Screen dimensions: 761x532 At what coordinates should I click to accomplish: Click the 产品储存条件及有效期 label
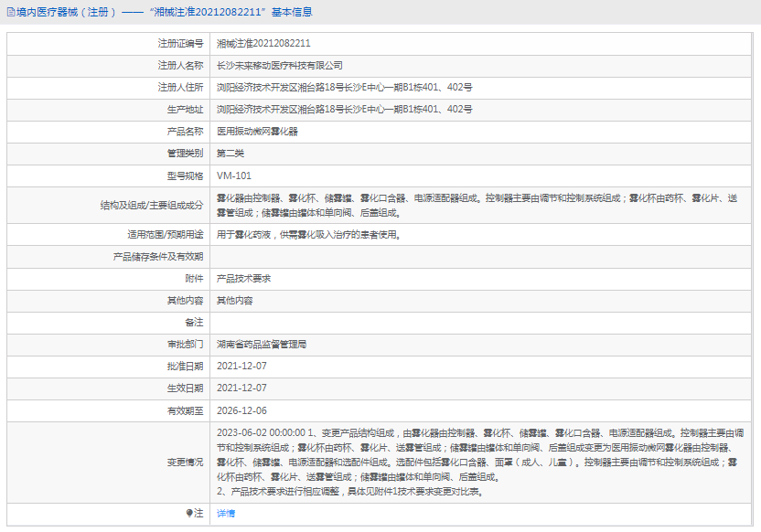point(158,257)
